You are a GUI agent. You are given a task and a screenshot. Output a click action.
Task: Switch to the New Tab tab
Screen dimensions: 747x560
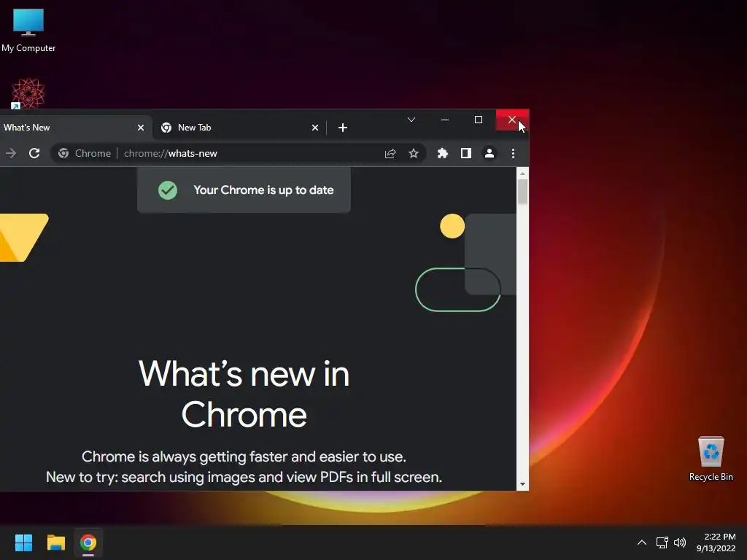point(239,128)
